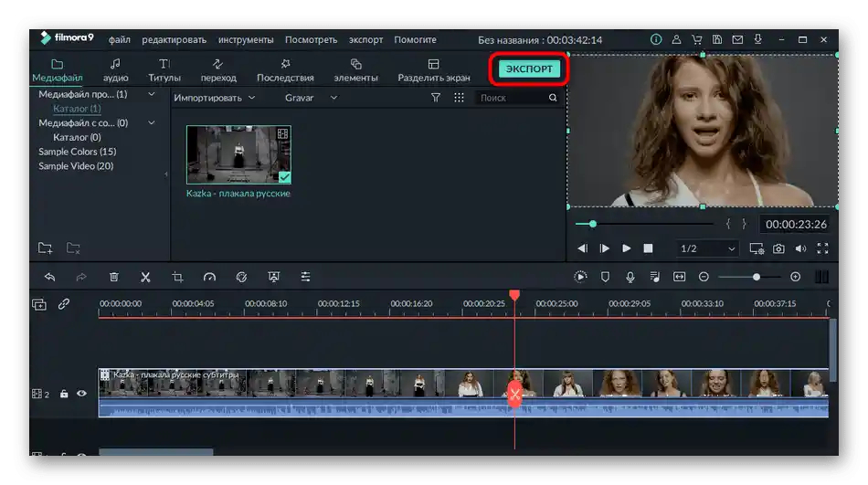Toggle visibility eye on video track 2

pos(82,394)
